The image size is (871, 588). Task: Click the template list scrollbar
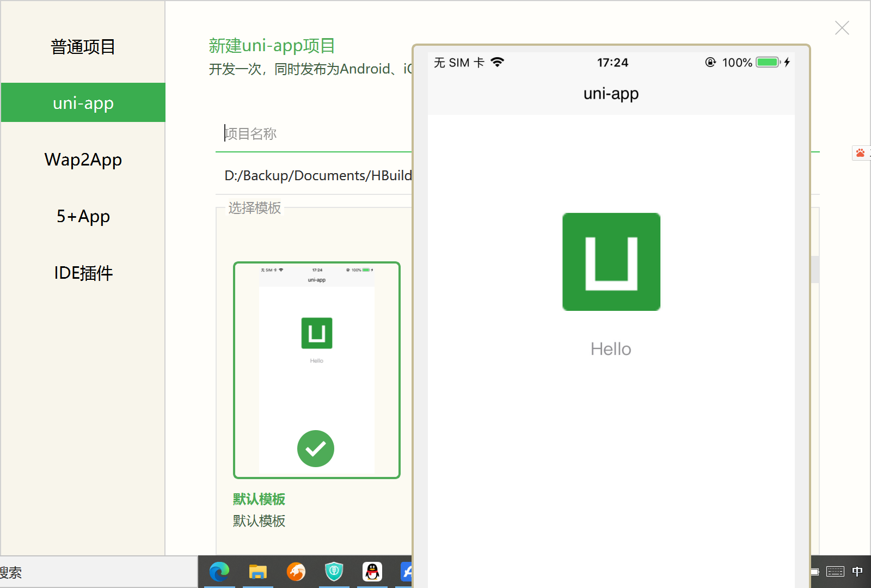point(815,269)
